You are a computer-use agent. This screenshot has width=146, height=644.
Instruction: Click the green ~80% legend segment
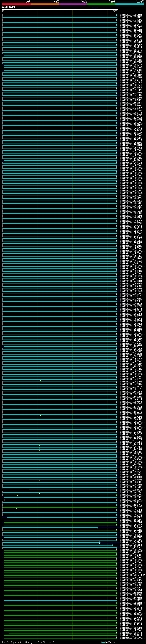101,4
